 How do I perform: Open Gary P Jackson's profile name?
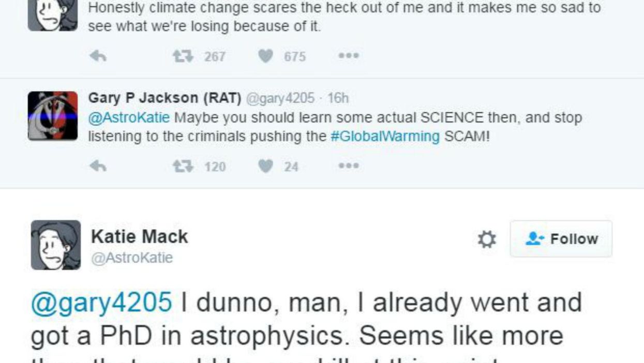(x=164, y=98)
